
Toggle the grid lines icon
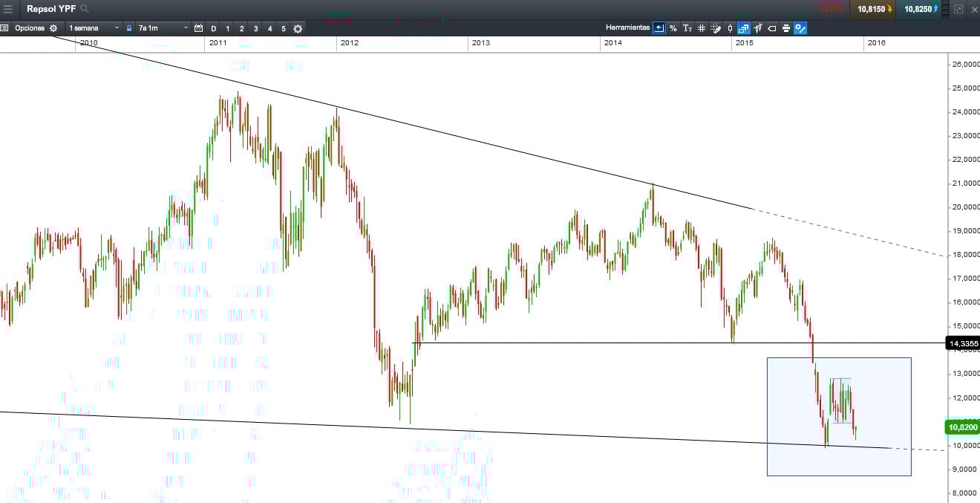point(702,28)
